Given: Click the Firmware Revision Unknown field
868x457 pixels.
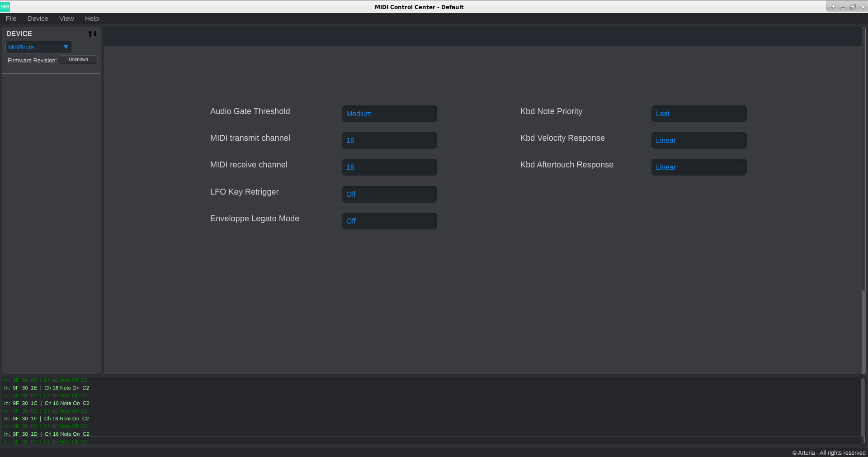Looking at the screenshot, I should (78, 60).
